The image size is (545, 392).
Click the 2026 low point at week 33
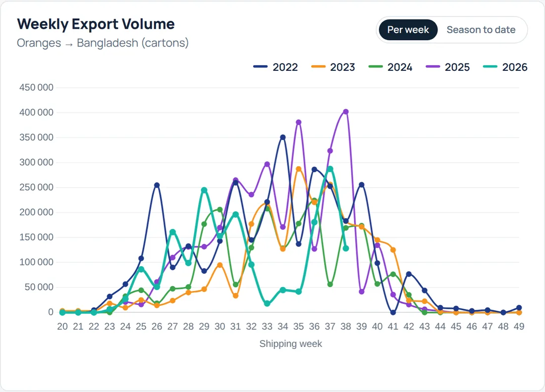click(267, 304)
